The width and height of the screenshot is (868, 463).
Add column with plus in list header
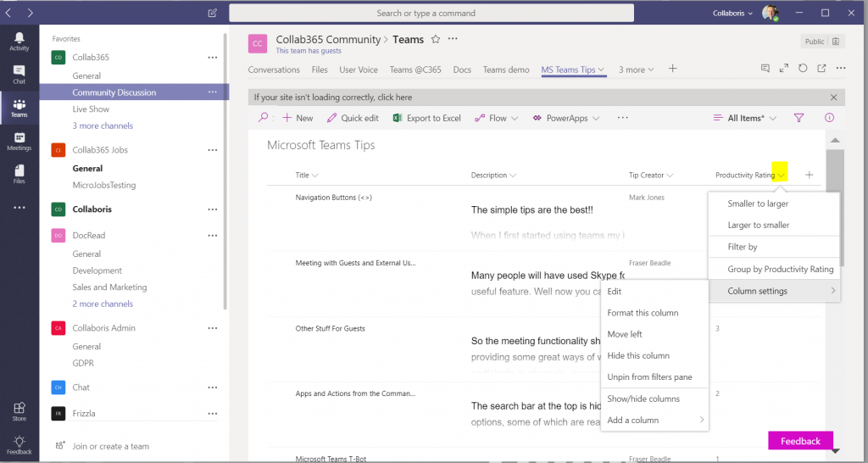point(810,175)
